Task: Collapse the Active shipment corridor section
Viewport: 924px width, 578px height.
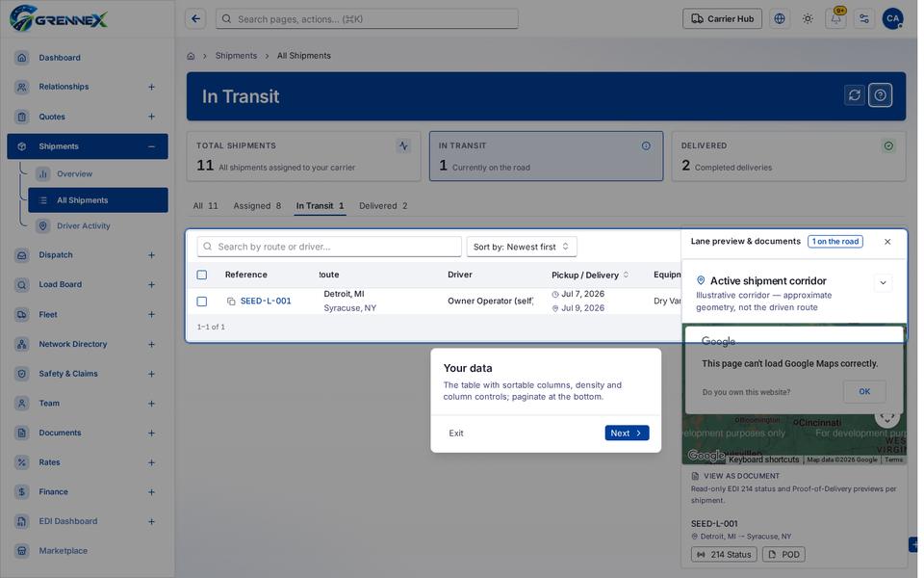Action: (883, 282)
